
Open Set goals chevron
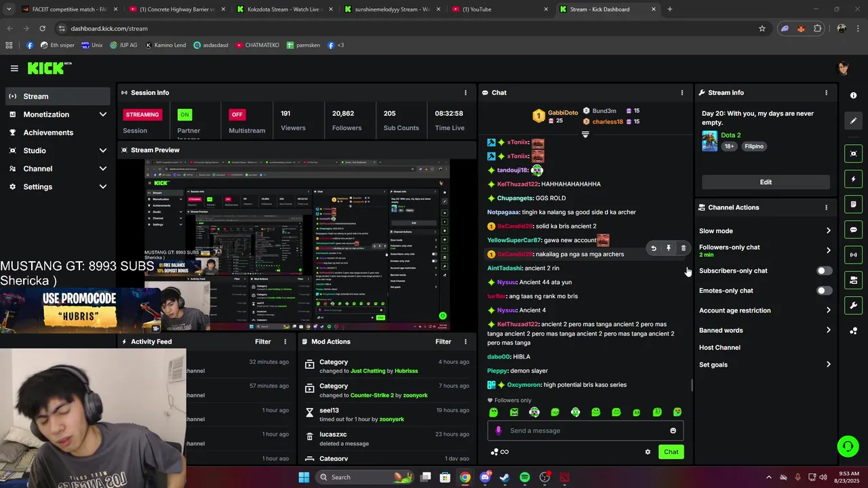(x=828, y=365)
